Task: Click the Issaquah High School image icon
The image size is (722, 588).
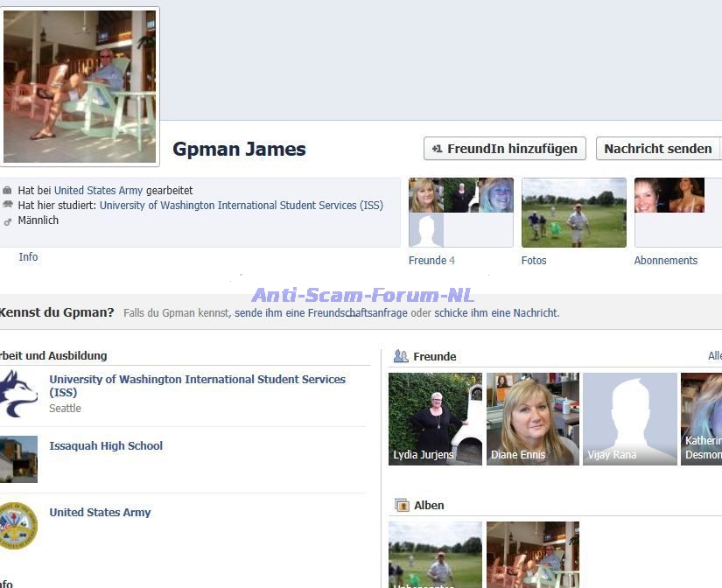Action: [18, 458]
